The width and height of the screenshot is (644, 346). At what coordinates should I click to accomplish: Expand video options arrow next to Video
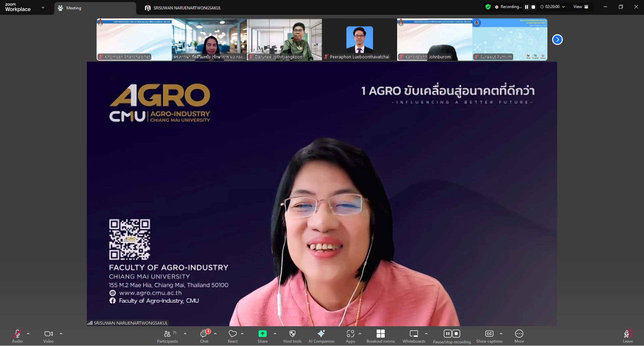click(x=61, y=334)
